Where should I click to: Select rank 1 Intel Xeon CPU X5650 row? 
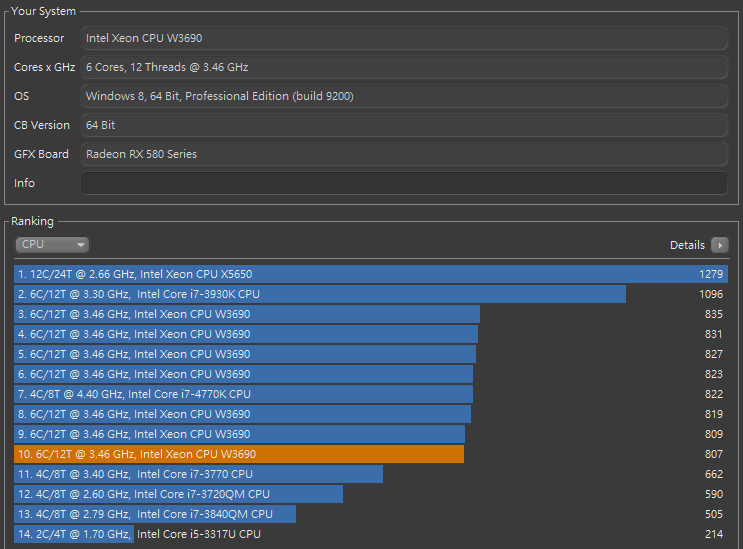coord(371,274)
